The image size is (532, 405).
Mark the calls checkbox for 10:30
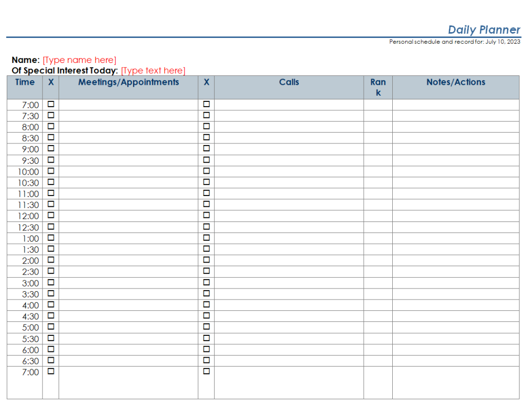click(x=206, y=182)
